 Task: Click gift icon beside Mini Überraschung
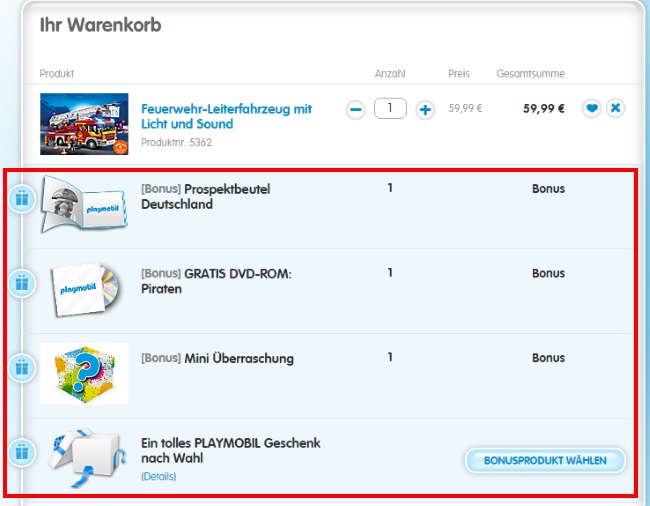coord(22,368)
